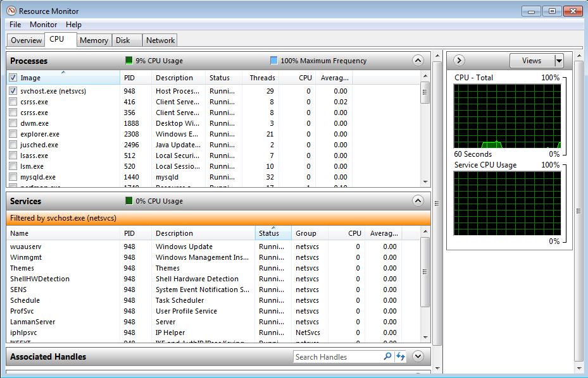The image size is (588, 378).
Task: Collapse the Services section
Action: [x=418, y=201]
